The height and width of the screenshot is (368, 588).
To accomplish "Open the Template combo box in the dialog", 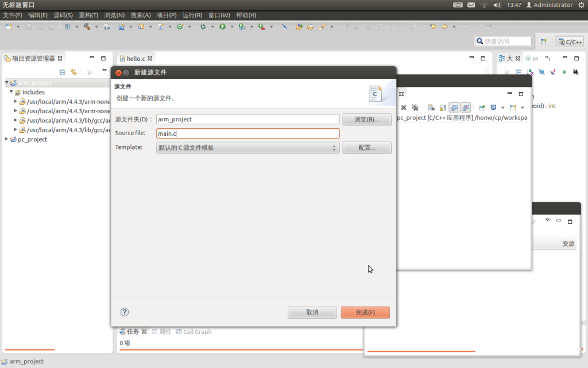I will 247,148.
